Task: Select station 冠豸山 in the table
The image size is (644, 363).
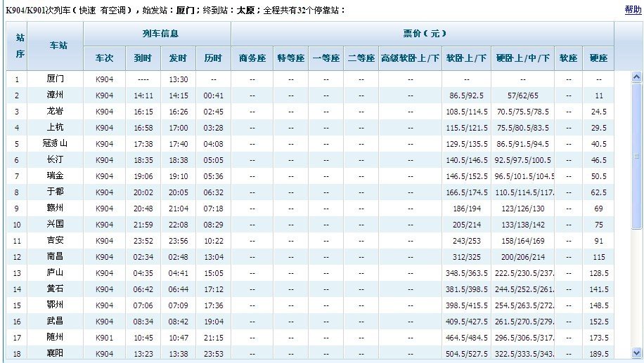Action: (55, 143)
